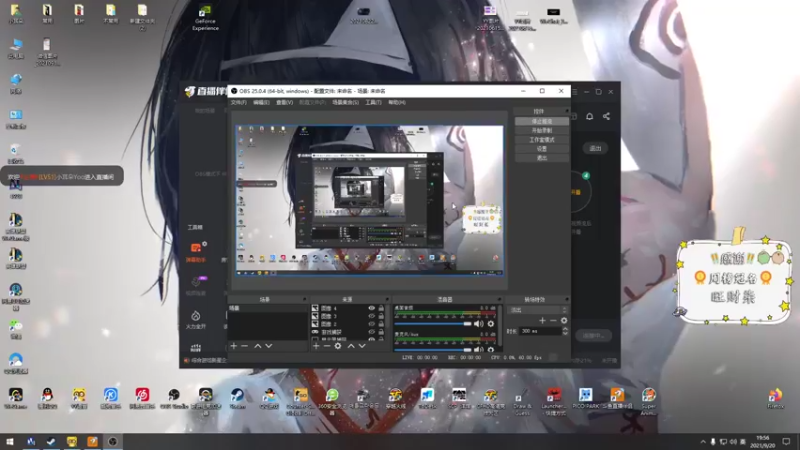Open the 帮助(H) menu in OBS

[x=397, y=103]
